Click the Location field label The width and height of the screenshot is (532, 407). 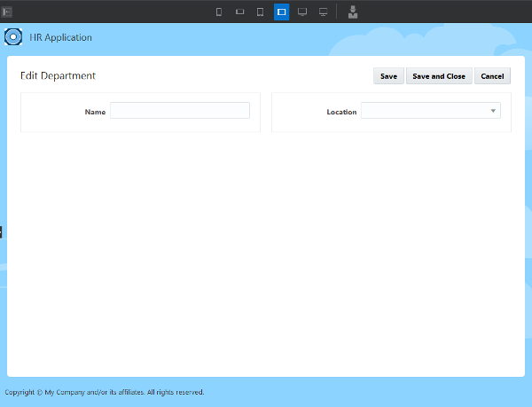[x=341, y=112]
